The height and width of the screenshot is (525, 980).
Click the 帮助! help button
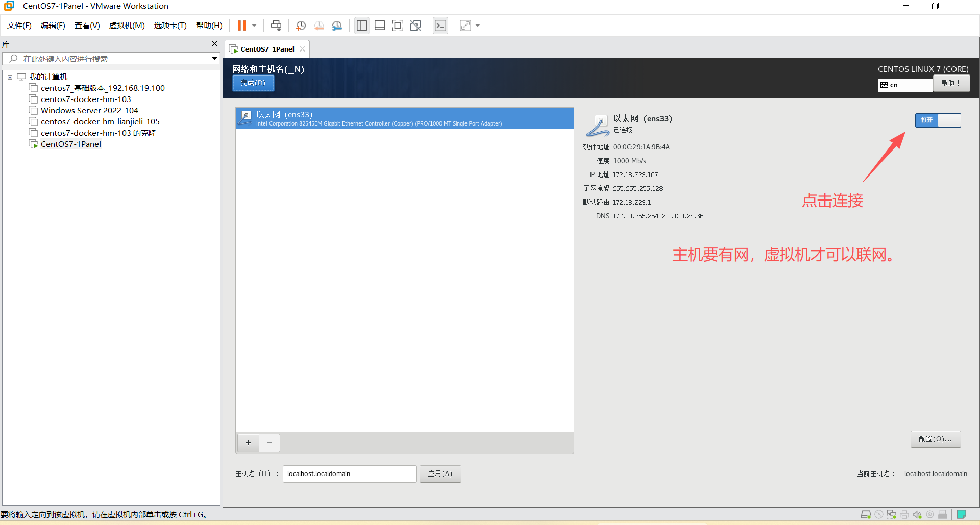coord(951,83)
